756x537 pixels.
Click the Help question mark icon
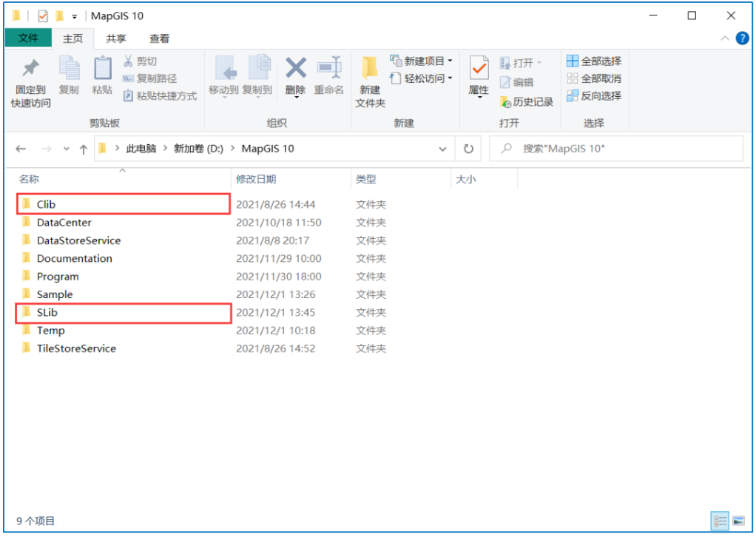[742, 38]
